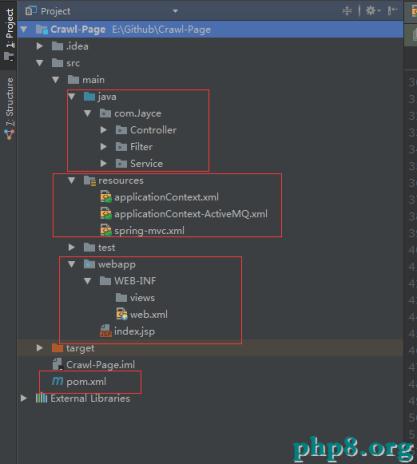Image resolution: width=417 pixels, height=464 pixels.
Task: Click the main folder icon
Action: coord(73,80)
